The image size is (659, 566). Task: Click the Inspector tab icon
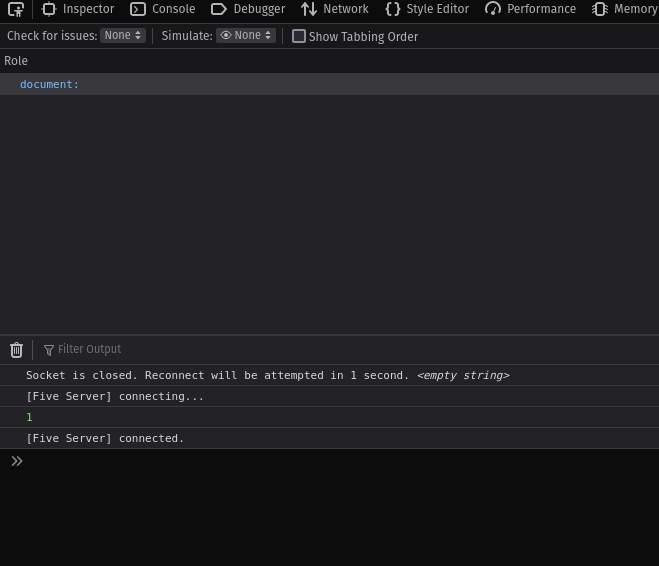(49, 9)
